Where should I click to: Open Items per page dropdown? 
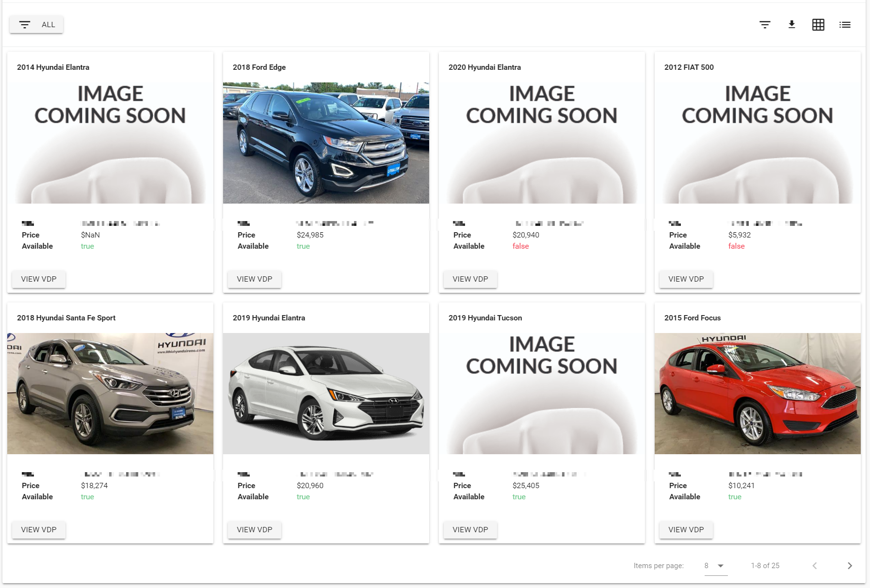pos(716,566)
